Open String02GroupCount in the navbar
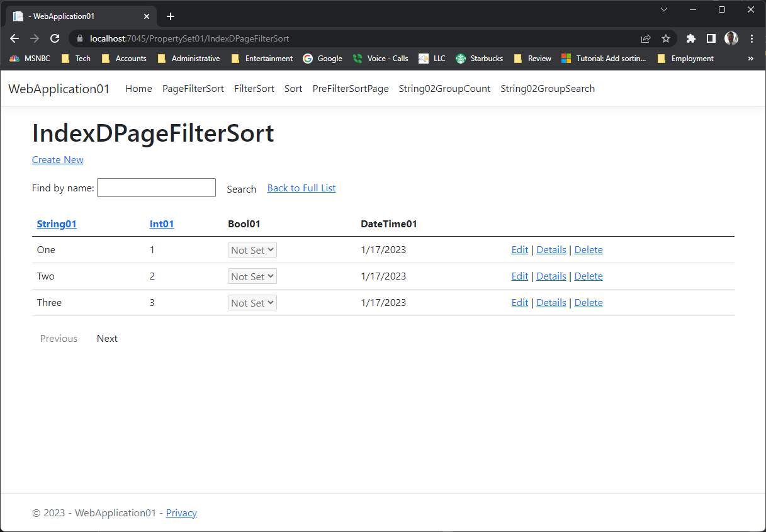Screen dimensions: 766x532 point(444,89)
